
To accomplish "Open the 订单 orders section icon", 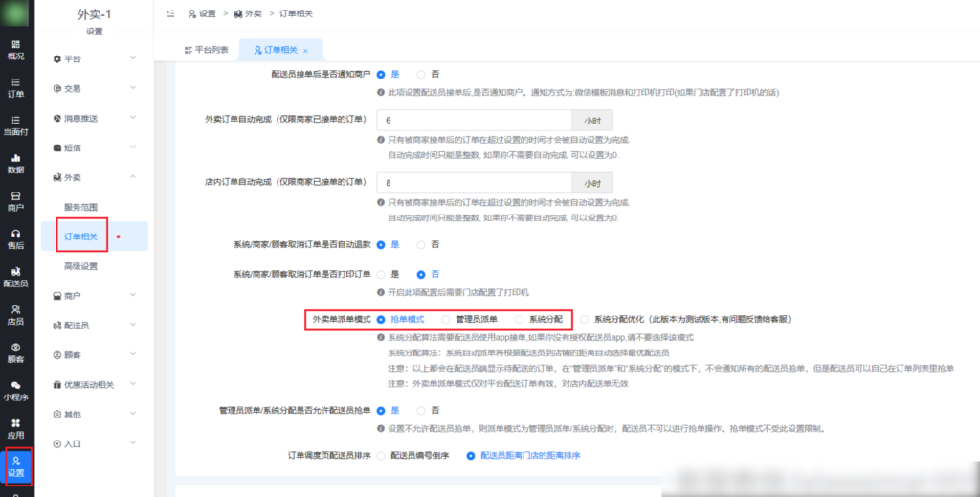I will (x=15, y=82).
